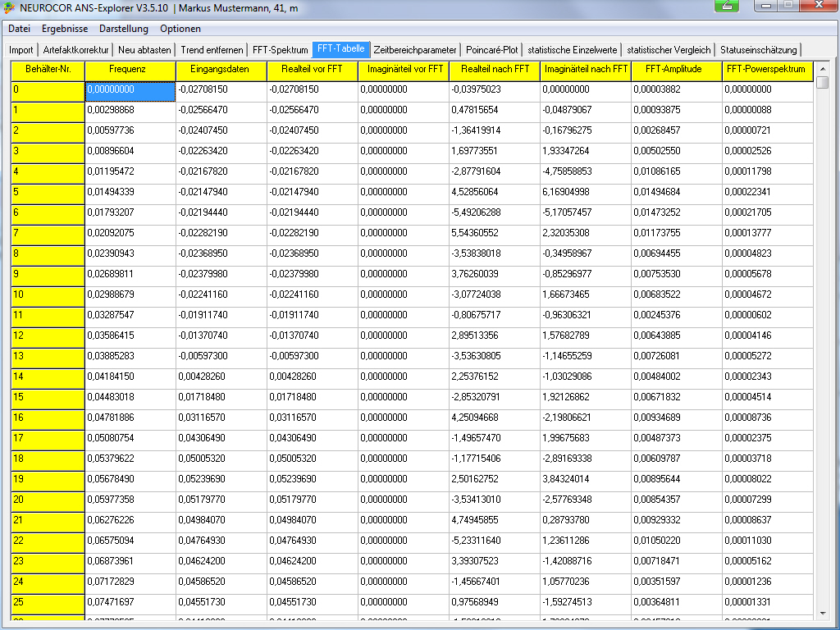Switch to the Artefaktkorrektur tab

(76, 50)
